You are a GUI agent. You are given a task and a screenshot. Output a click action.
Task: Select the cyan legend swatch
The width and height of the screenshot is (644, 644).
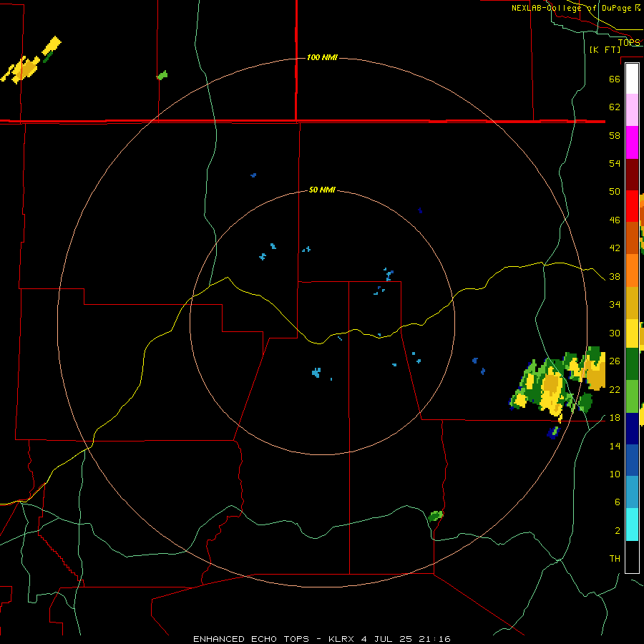(632, 525)
